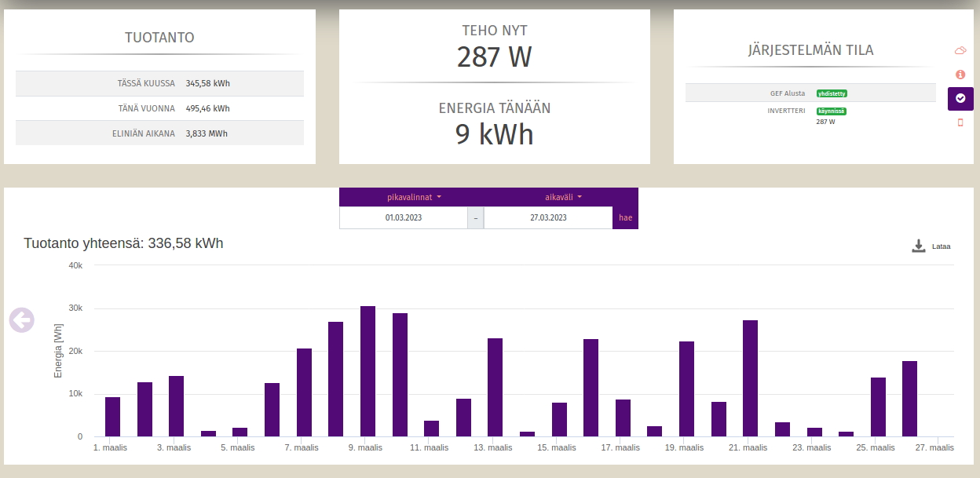This screenshot has height=478, width=980.
Task: Click the start date field 01.03.2023
Action: tap(403, 217)
